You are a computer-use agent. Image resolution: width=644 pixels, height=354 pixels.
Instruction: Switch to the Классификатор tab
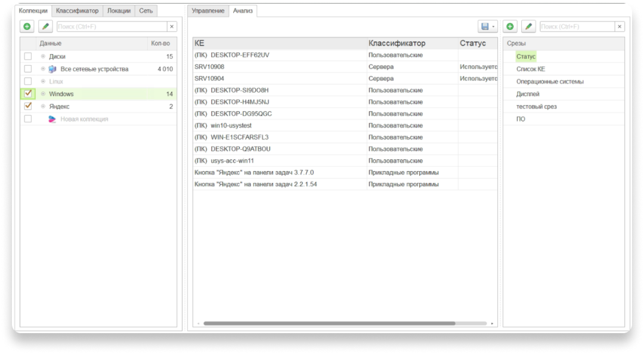[x=77, y=11]
